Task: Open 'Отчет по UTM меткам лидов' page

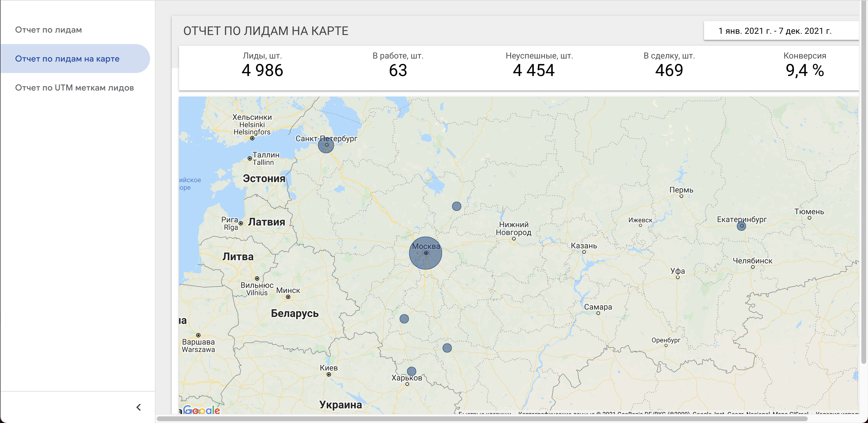Action: [74, 88]
